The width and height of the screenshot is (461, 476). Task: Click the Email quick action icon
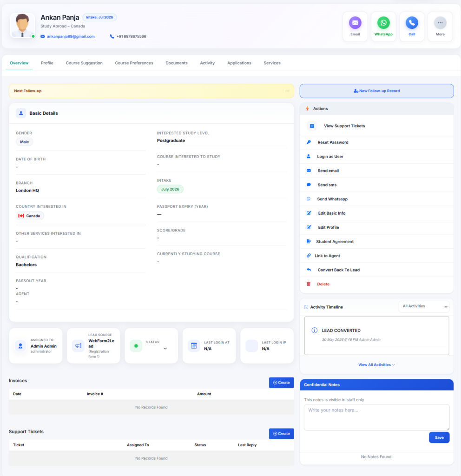pyautogui.click(x=355, y=23)
